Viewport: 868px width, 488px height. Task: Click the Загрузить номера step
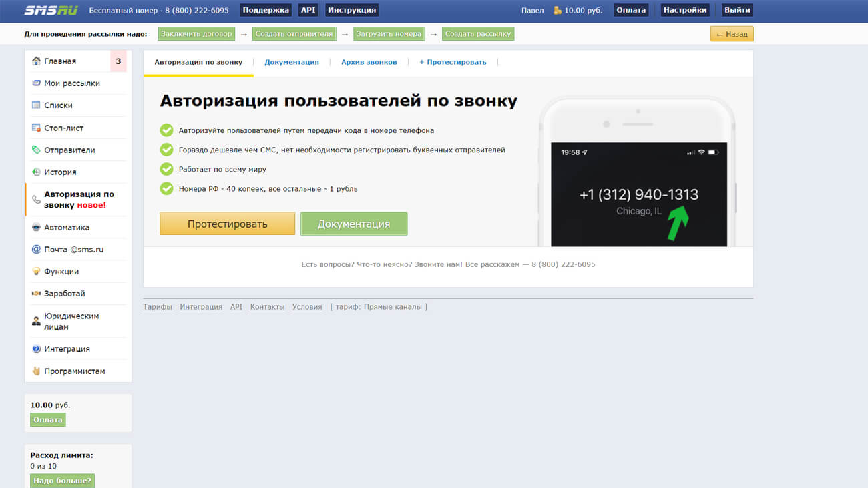click(389, 34)
